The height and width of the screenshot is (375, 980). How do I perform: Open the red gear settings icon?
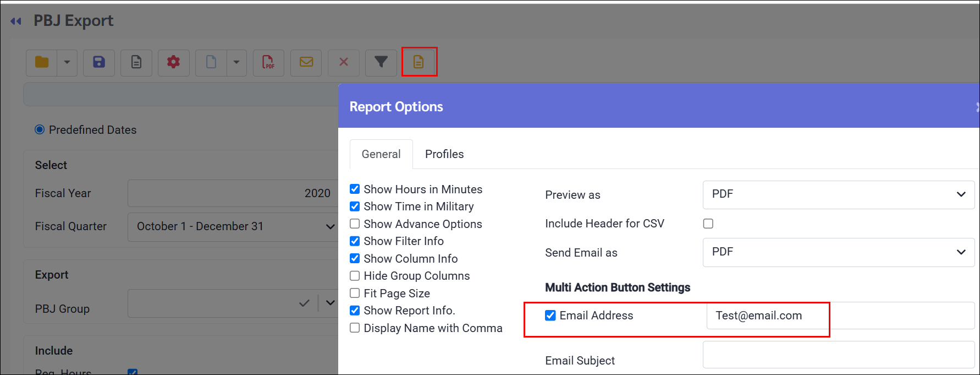coord(174,62)
